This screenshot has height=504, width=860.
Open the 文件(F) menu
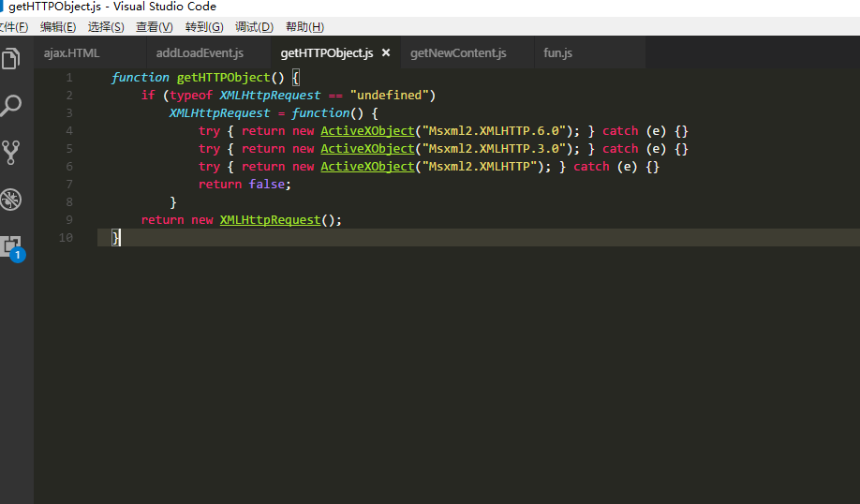pos(13,27)
